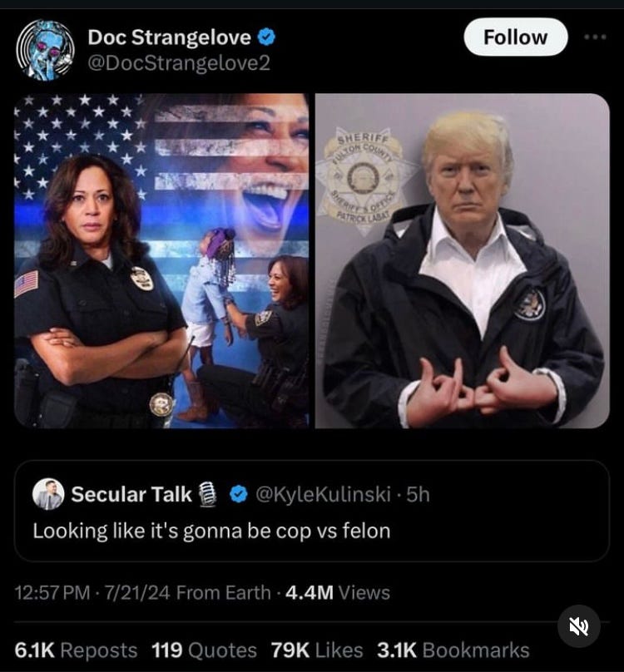
Task: Open Doc Strangelove profile avatar
Action: (x=45, y=50)
